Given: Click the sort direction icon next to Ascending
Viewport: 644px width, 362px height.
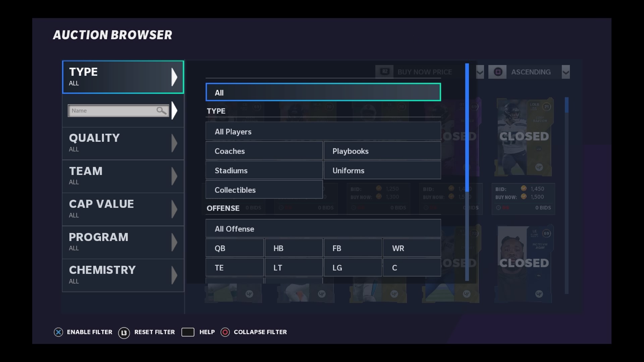Looking at the screenshot, I should [x=566, y=72].
